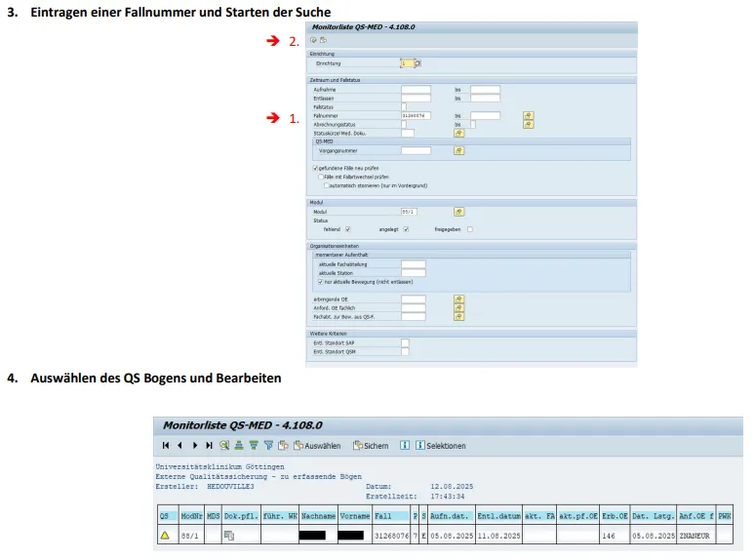Click the Sichern button
Screen dimensions: 755x560
click(370, 445)
